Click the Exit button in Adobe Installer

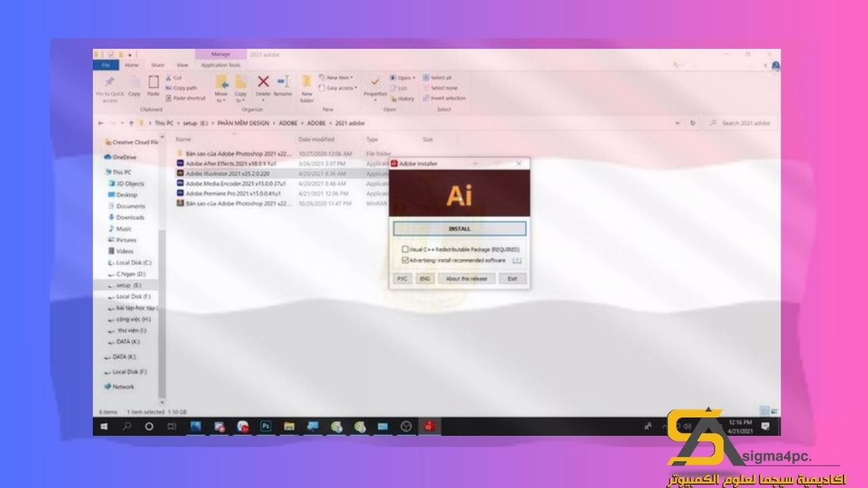[x=513, y=279]
